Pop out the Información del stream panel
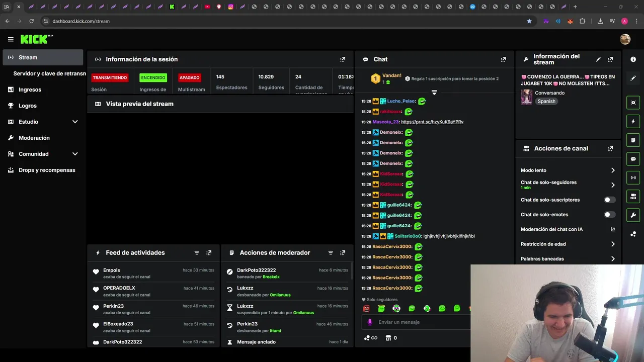The width and height of the screenshot is (644, 362). coord(610,59)
